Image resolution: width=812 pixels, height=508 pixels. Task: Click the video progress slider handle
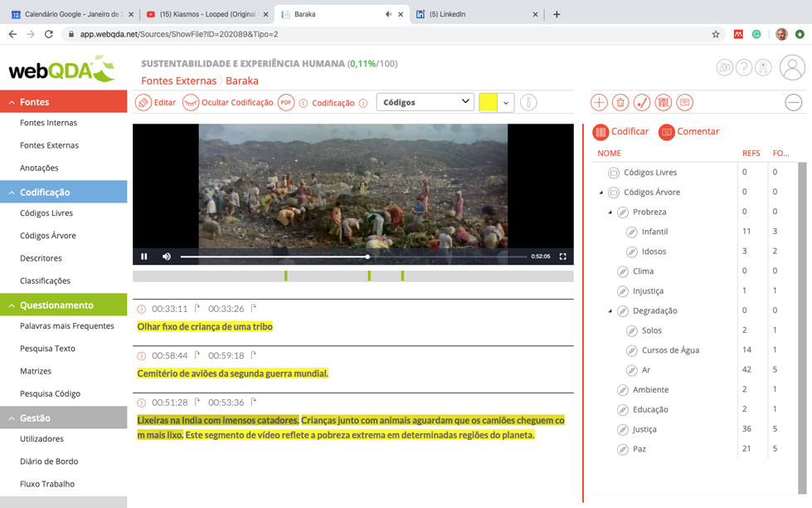(x=367, y=256)
